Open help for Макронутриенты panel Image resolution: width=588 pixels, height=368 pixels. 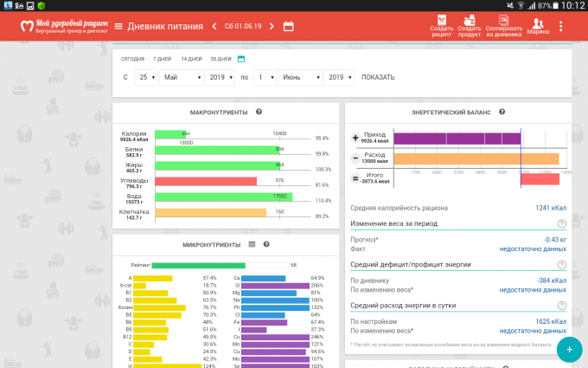click(259, 113)
